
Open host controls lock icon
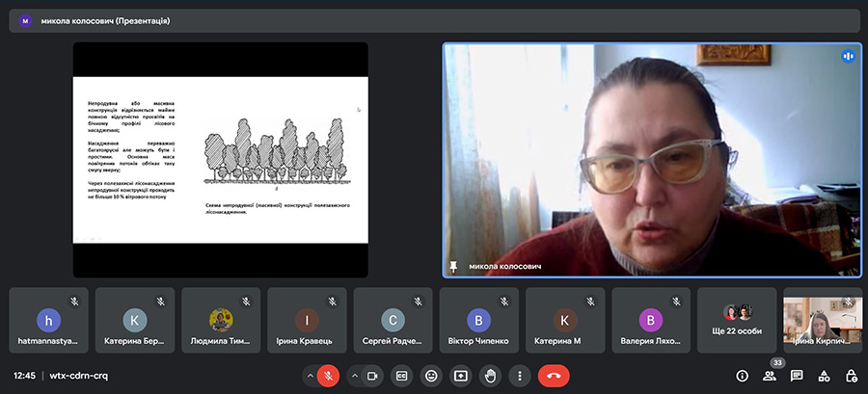coord(851,376)
